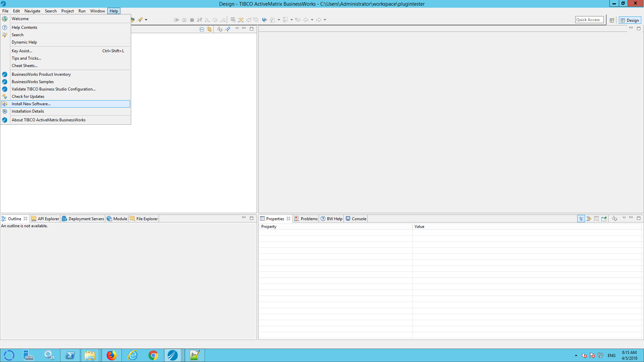
Task: Select Install New Software... menu entry
Action: pos(66,104)
